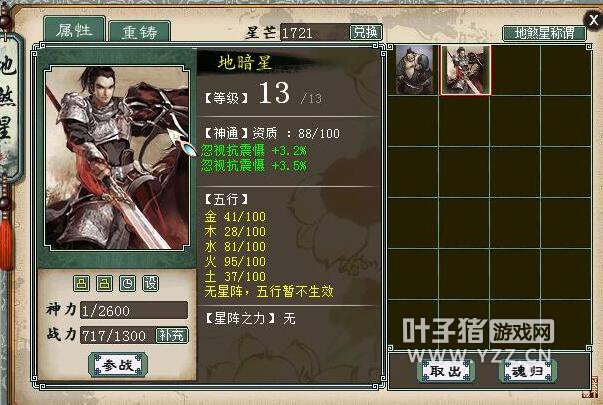Click the 星芒 value field showing 1721

[315, 33]
